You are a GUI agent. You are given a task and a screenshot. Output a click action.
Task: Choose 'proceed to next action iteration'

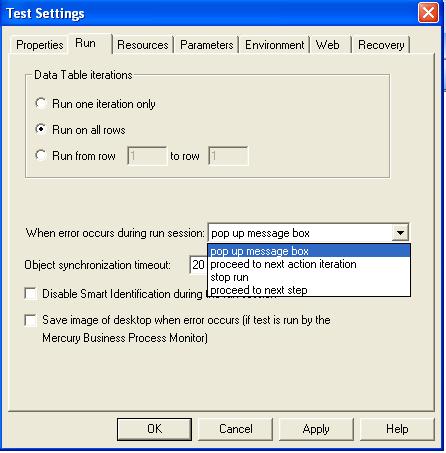pyautogui.click(x=309, y=264)
